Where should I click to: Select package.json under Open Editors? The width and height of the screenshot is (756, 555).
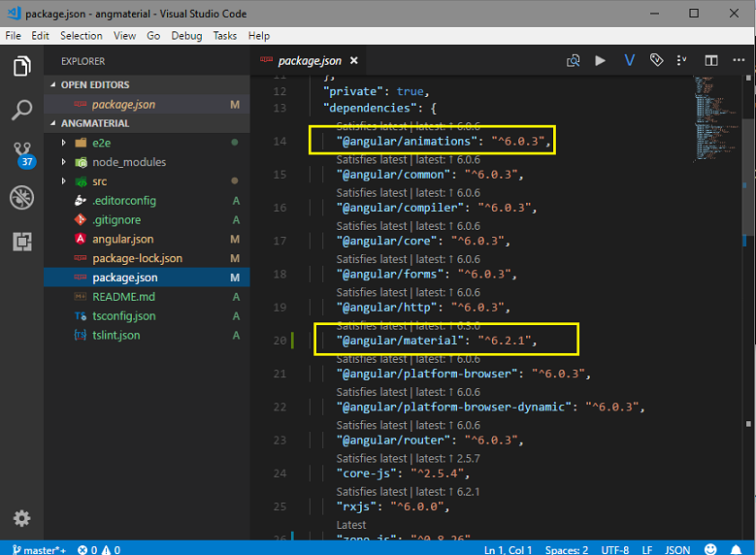point(147,104)
